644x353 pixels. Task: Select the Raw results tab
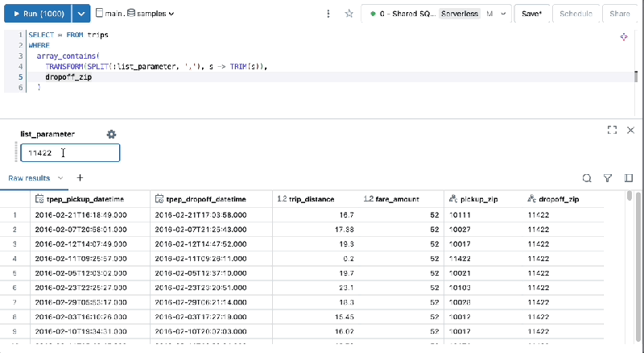(x=29, y=178)
